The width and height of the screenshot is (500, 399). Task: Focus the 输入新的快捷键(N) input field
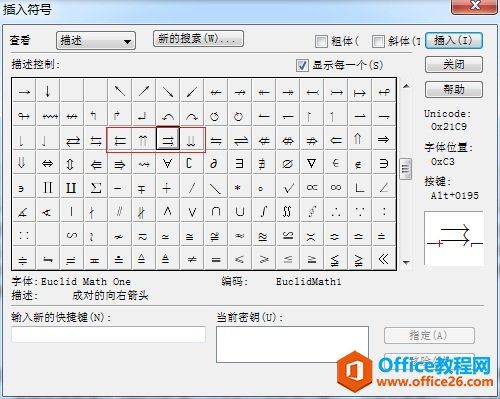(x=108, y=334)
